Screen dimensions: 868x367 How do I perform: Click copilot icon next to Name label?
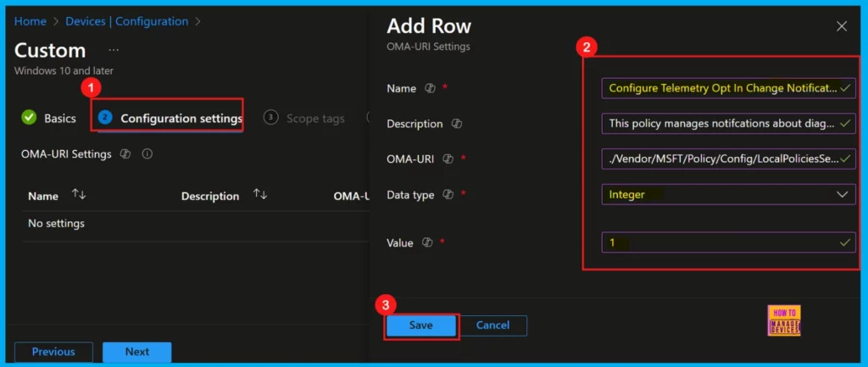(x=430, y=88)
